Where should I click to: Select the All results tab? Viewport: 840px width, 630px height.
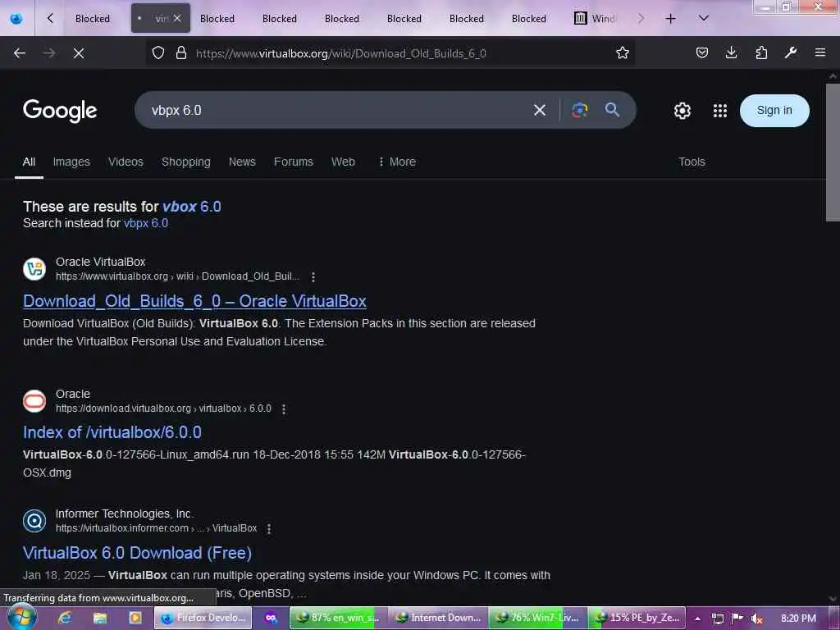[x=29, y=162]
